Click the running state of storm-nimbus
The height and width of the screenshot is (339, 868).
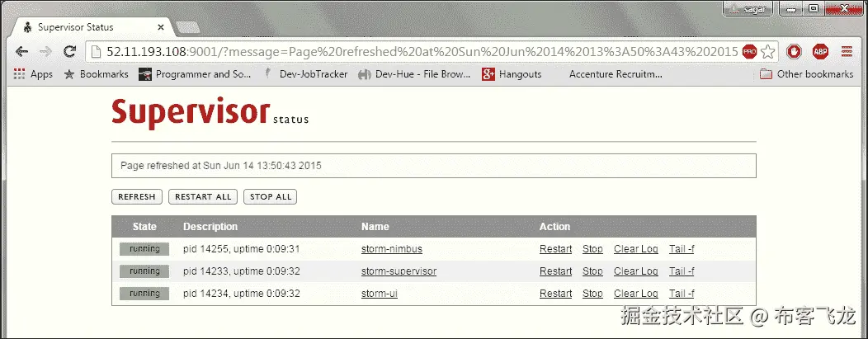[x=144, y=249]
